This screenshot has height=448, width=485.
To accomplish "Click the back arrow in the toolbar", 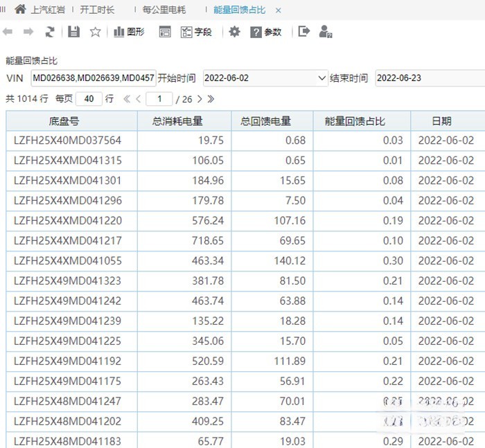I will coord(8,32).
